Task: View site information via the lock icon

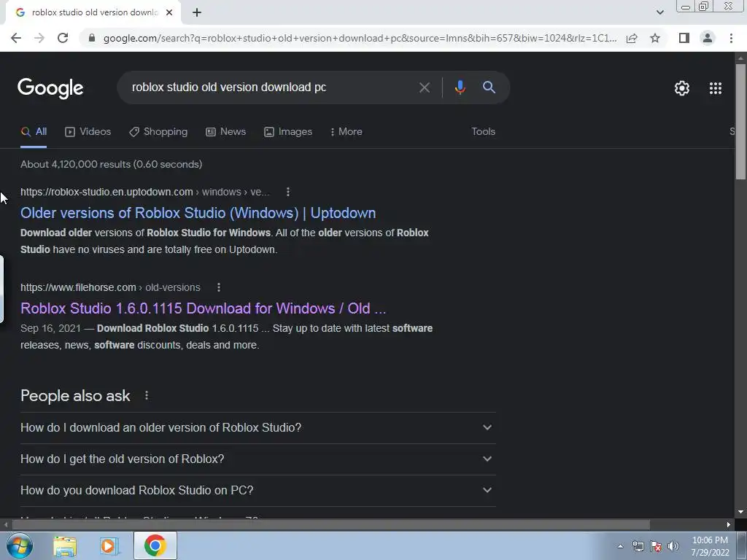Action: point(92,38)
